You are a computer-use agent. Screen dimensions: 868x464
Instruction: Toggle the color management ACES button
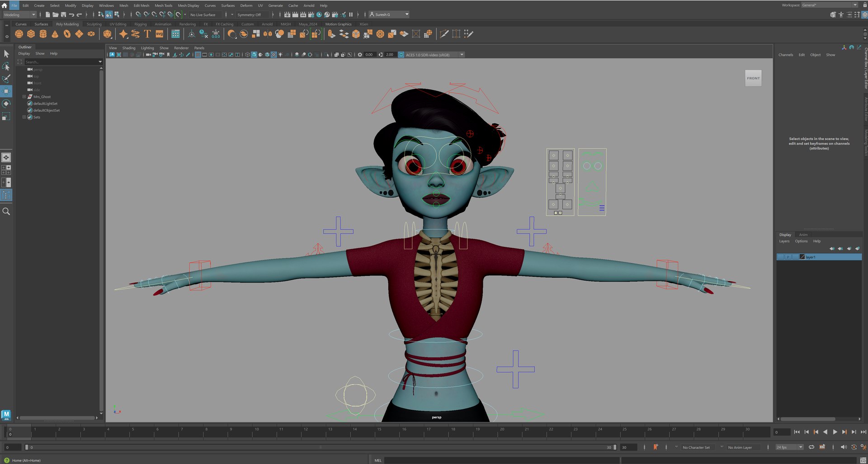point(401,55)
